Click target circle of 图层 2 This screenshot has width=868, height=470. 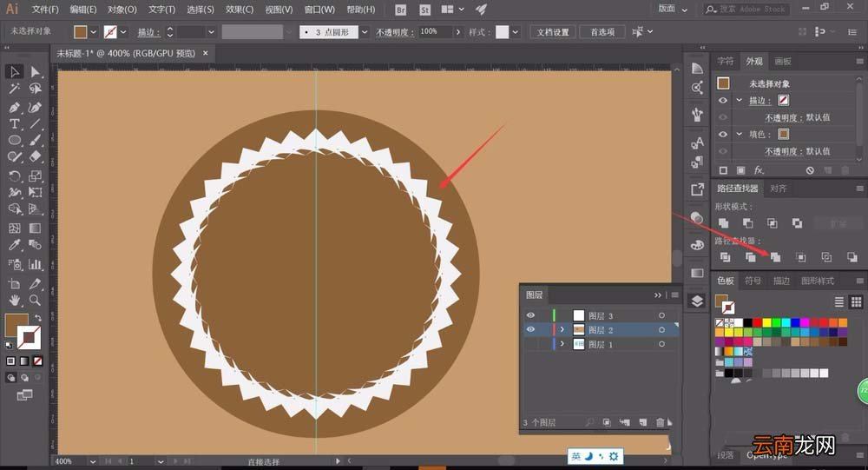(661, 330)
